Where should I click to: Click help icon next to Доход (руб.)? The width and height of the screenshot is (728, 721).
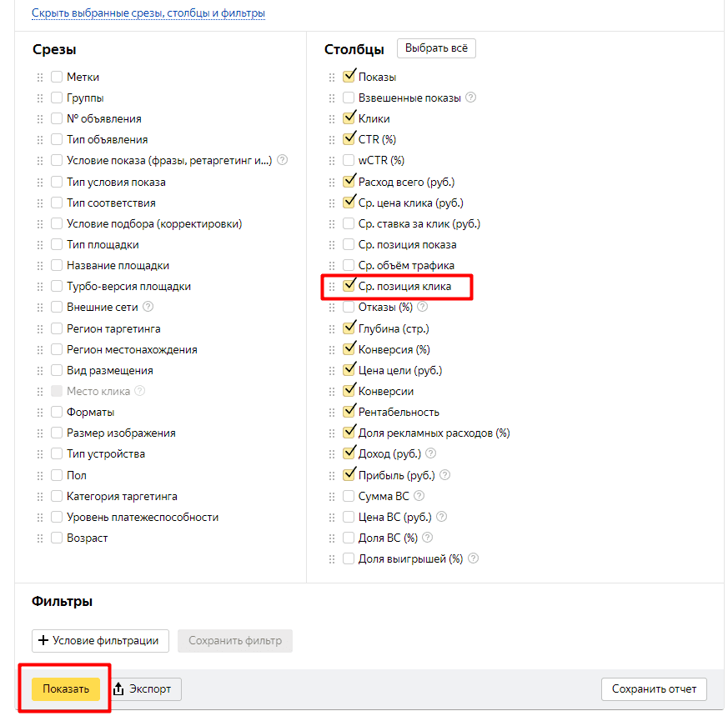[x=430, y=454]
